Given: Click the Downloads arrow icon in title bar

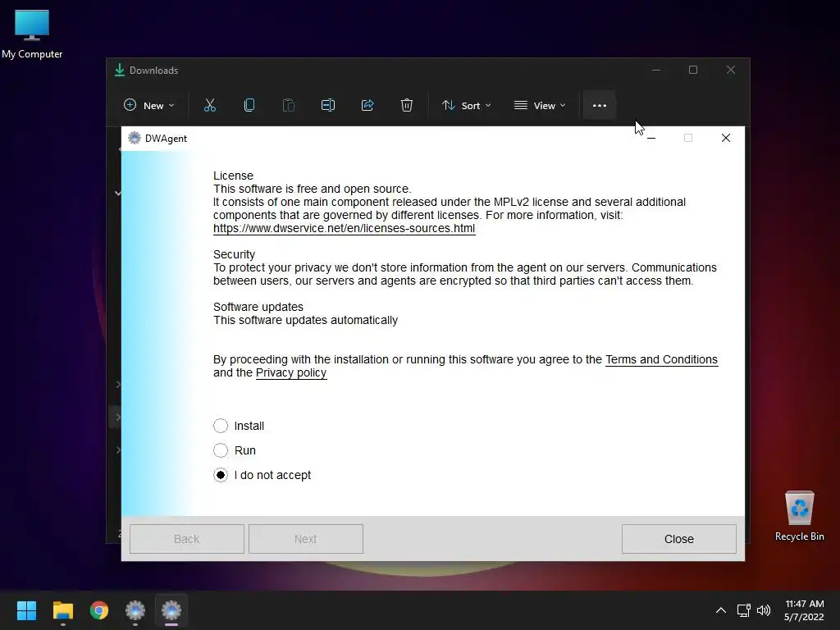Looking at the screenshot, I should 120,71.
